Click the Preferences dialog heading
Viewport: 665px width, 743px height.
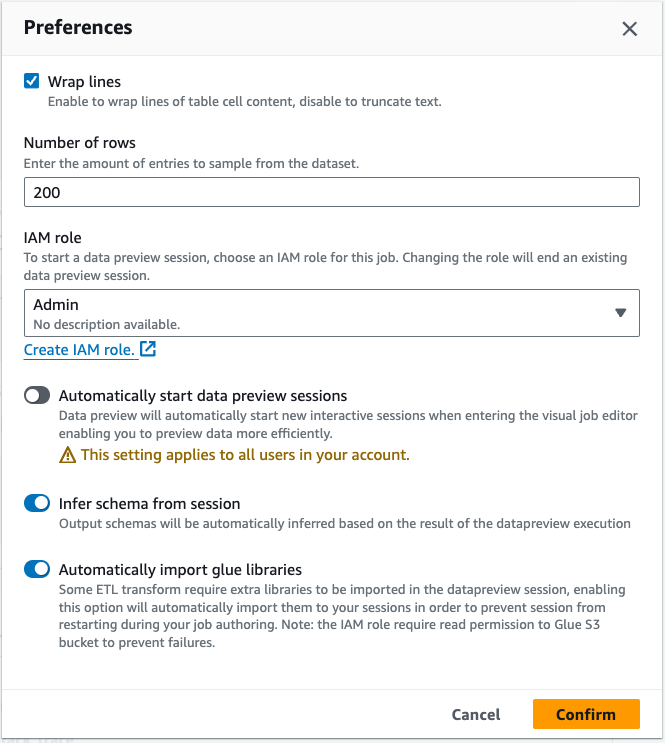tap(78, 28)
